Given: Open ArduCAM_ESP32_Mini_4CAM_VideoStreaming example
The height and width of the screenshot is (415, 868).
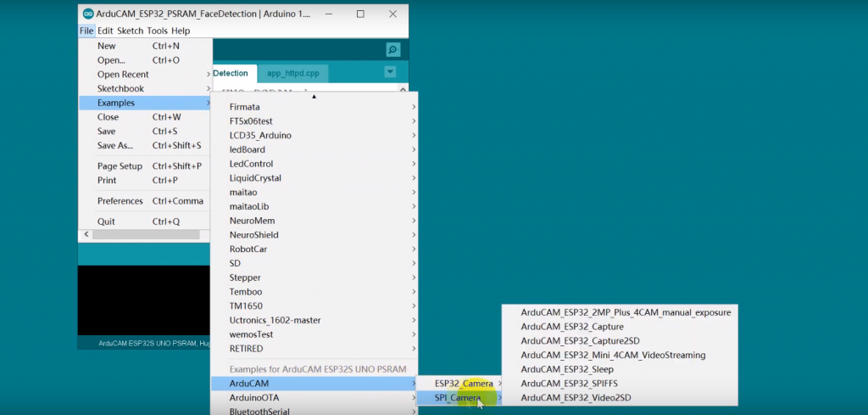Looking at the screenshot, I should pos(620,355).
